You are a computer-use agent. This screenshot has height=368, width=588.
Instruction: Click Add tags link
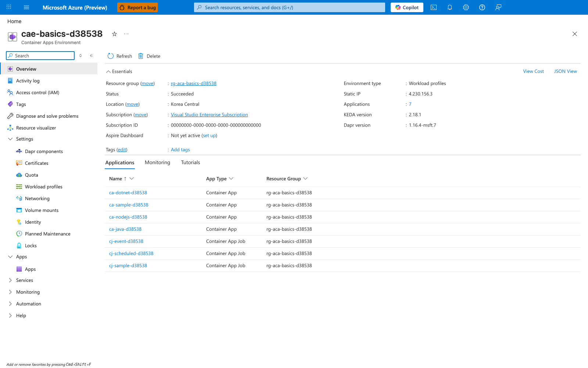click(180, 150)
